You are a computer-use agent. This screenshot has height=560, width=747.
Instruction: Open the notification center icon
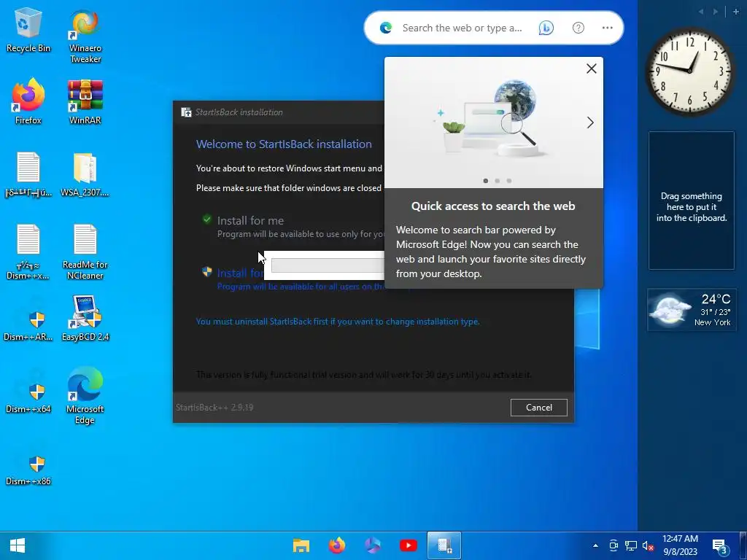click(719, 545)
